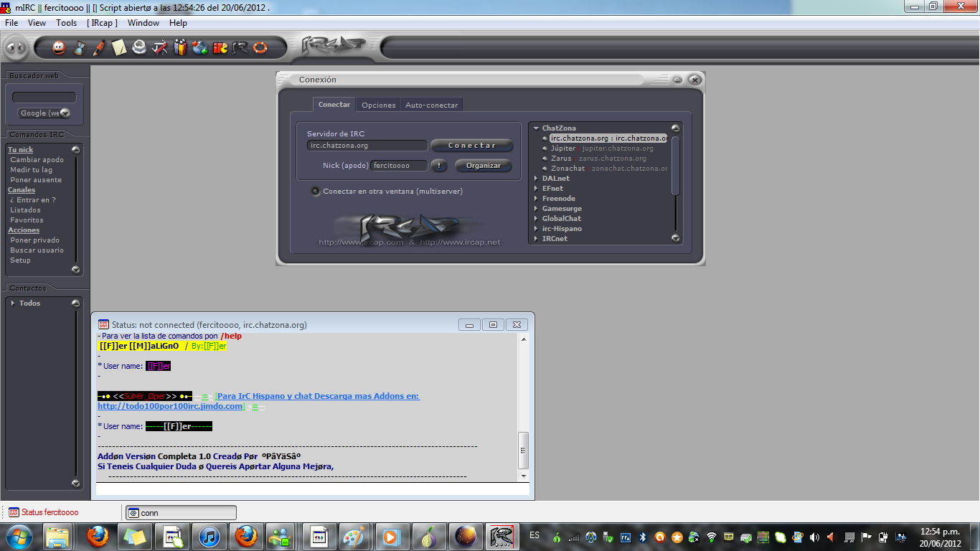Click the Status window vertical scrollbar thumb
Screen dimensions: 980x551
click(524, 450)
